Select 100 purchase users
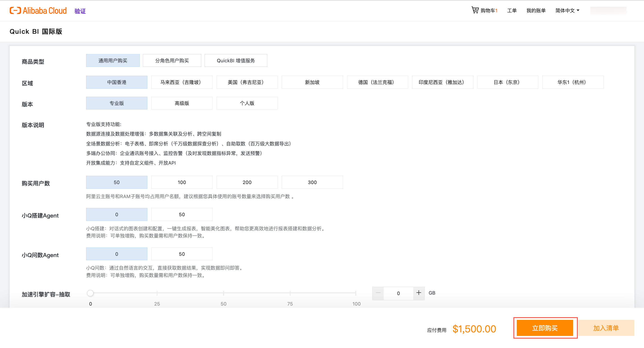Image resolution: width=644 pixels, height=348 pixels. pos(182,182)
